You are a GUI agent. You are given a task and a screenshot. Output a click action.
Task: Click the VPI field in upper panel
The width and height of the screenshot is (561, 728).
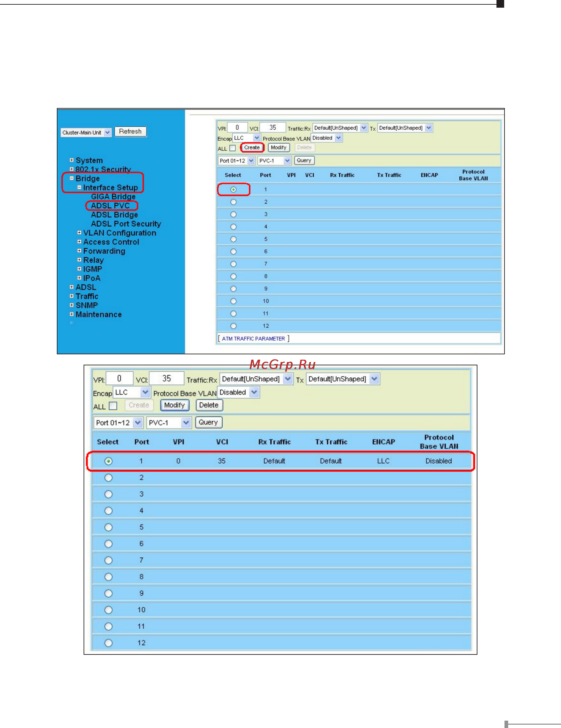point(237,128)
